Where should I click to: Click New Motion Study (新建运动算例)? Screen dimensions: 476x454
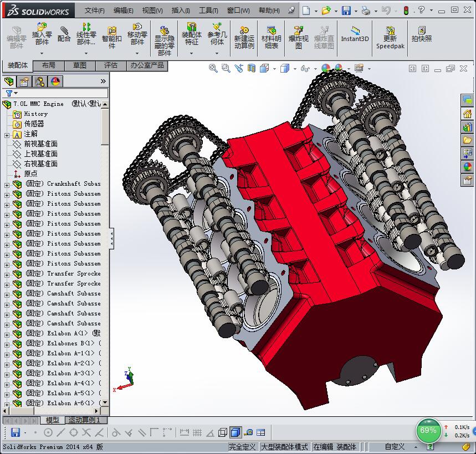pyautogui.click(x=244, y=37)
